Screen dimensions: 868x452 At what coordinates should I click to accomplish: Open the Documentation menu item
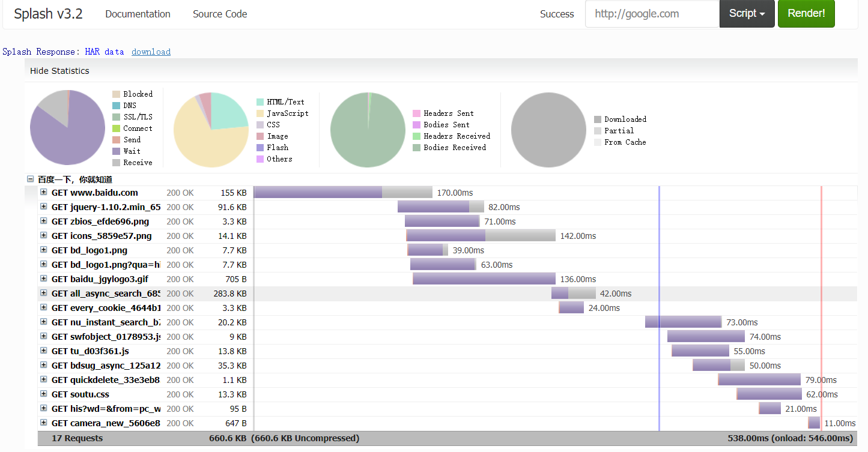pyautogui.click(x=138, y=14)
